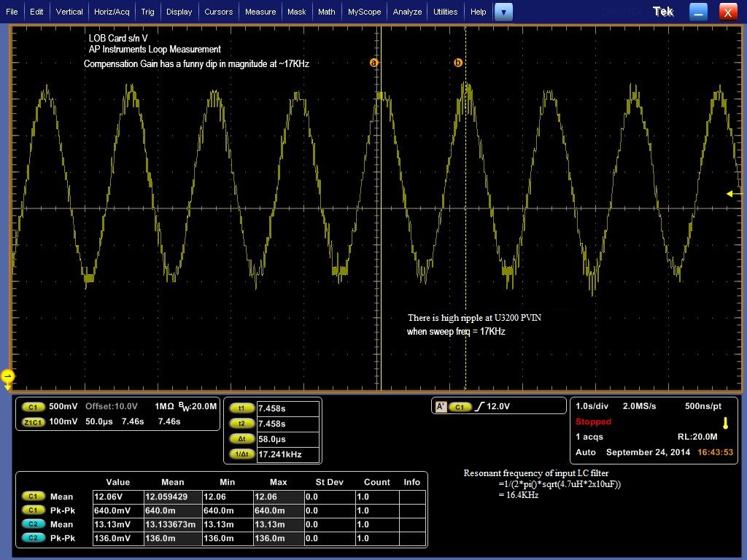Click the t2 cursor readout badge
This screenshot has height=560, width=747.
click(x=241, y=423)
